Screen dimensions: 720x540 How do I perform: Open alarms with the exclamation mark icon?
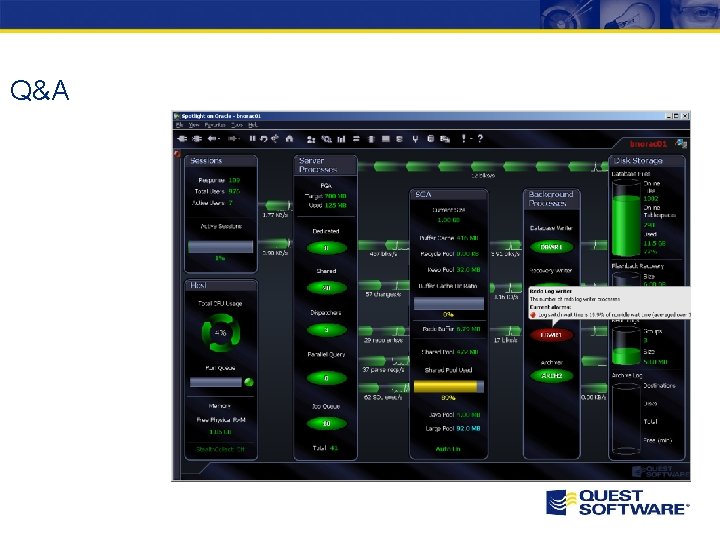(x=464, y=138)
